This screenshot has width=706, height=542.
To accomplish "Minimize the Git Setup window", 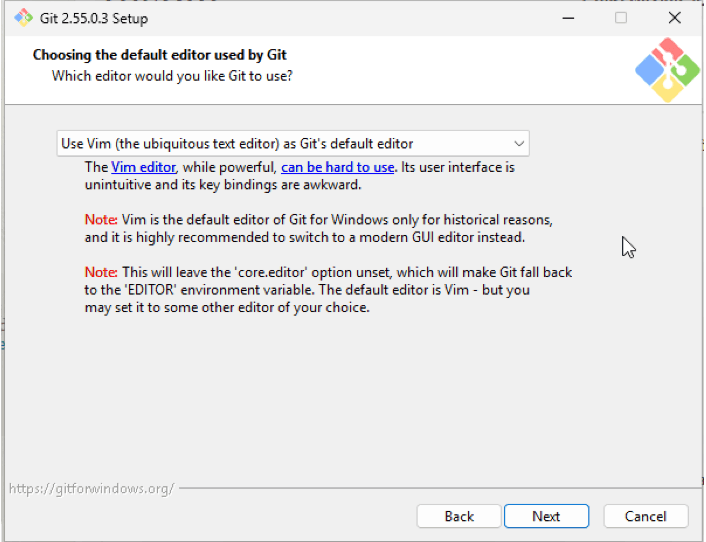I will pos(568,18).
